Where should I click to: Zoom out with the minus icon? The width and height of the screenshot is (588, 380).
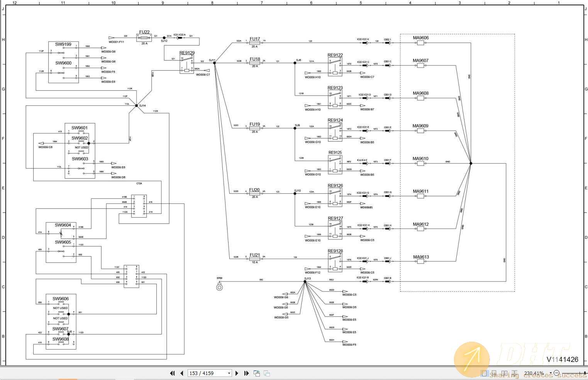[x=556, y=373]
